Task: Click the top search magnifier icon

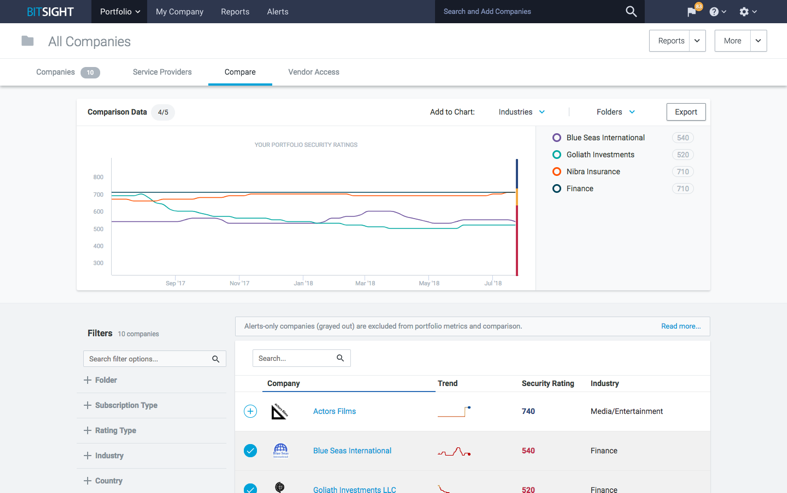Action: click(631, 12)
